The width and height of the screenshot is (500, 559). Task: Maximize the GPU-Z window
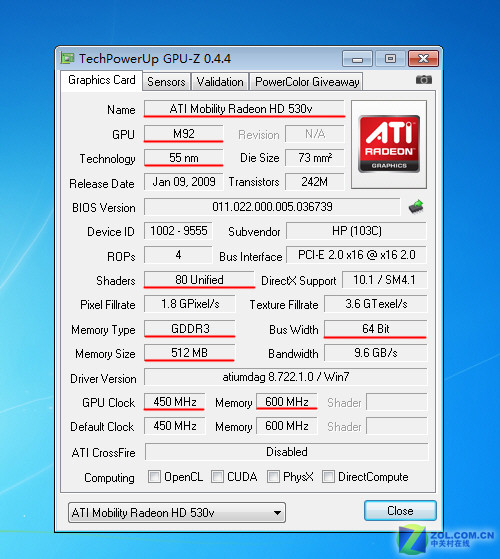[x=390, y=59]
